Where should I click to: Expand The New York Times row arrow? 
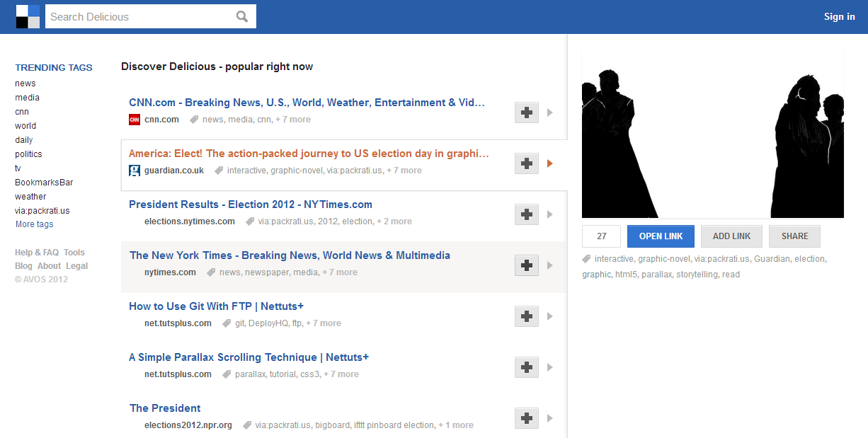[550, 265]
